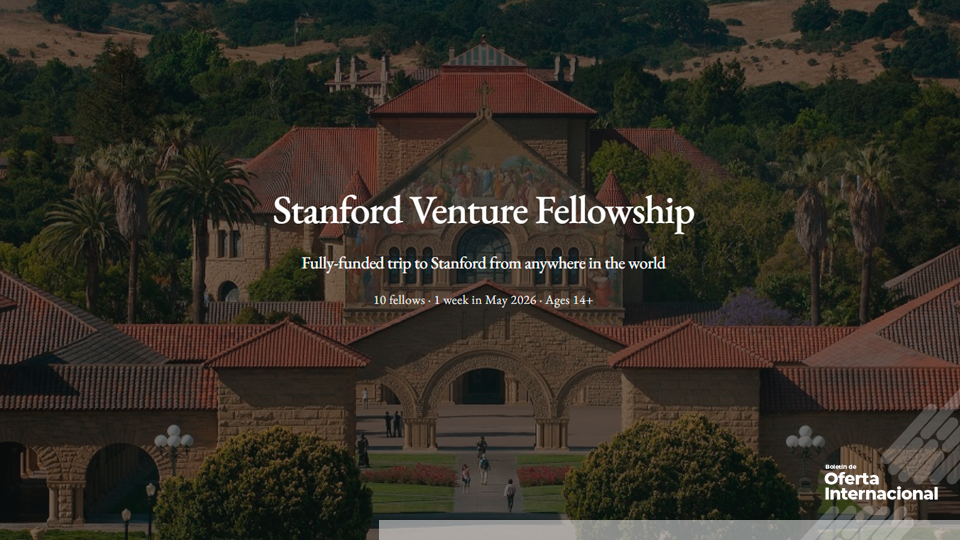The image size is (960, 540).
Task: Click the fellows, dates and ages line
Action: 483,300
